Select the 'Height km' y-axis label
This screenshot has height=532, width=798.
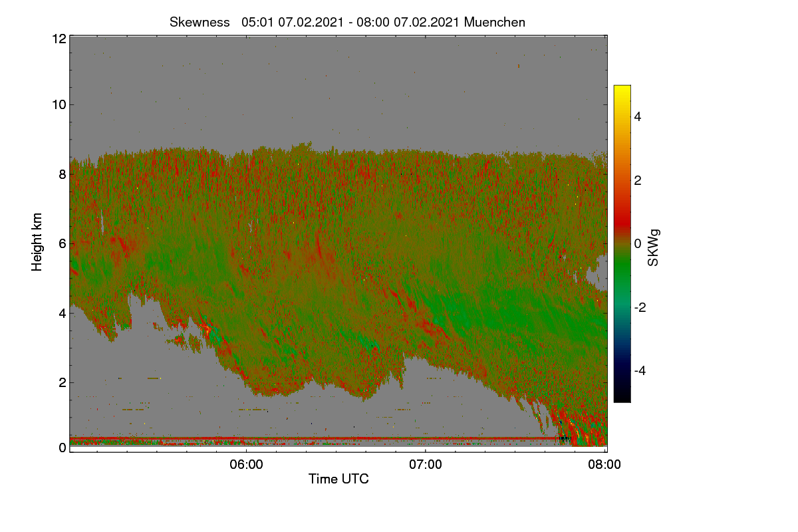pyautogui.click(x=37, y=242)
